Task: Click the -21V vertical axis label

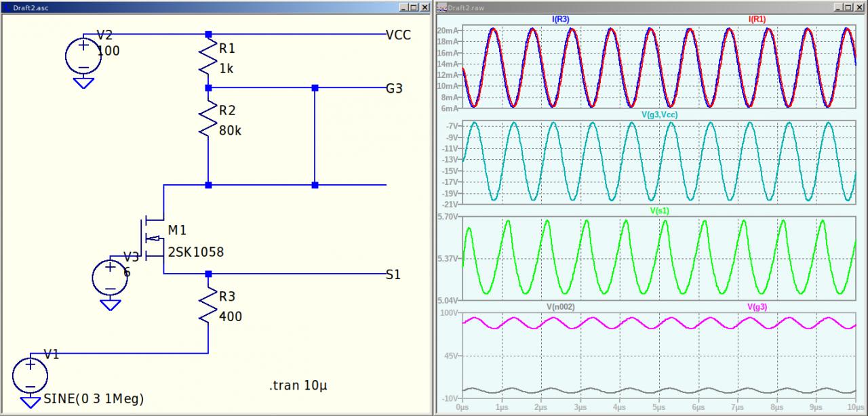Action: (x=450, y=204)
